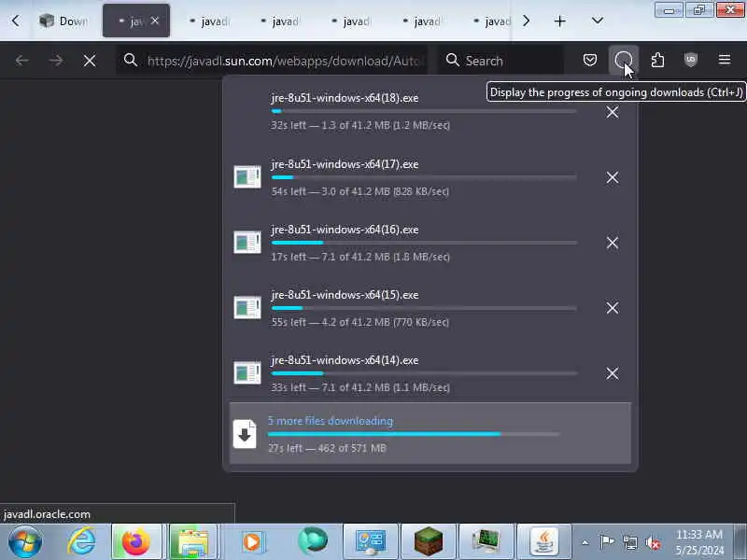This screenshot has height=560, width=747.
Task: Switch to the Down tab with cube icon
Action: point(63,21)
